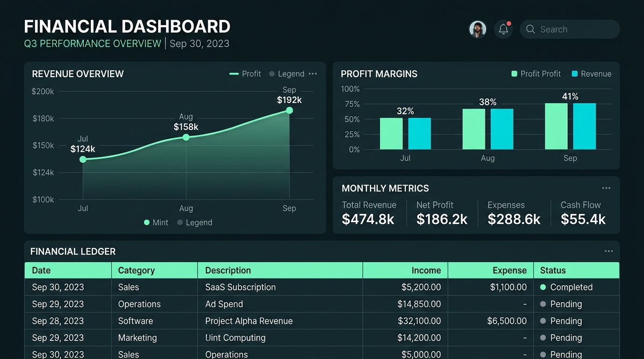Click the cyan Jul bar in Profit Margins

tap(419, 134)
